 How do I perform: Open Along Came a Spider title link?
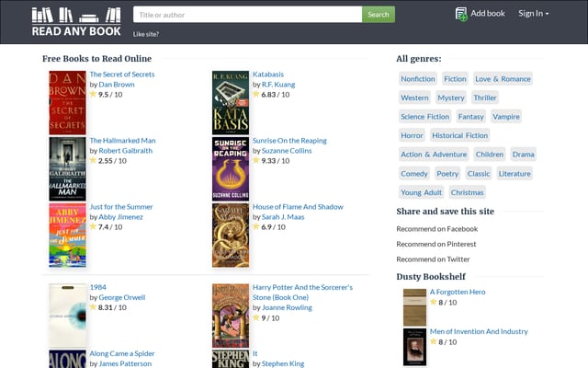coord(122,353)
